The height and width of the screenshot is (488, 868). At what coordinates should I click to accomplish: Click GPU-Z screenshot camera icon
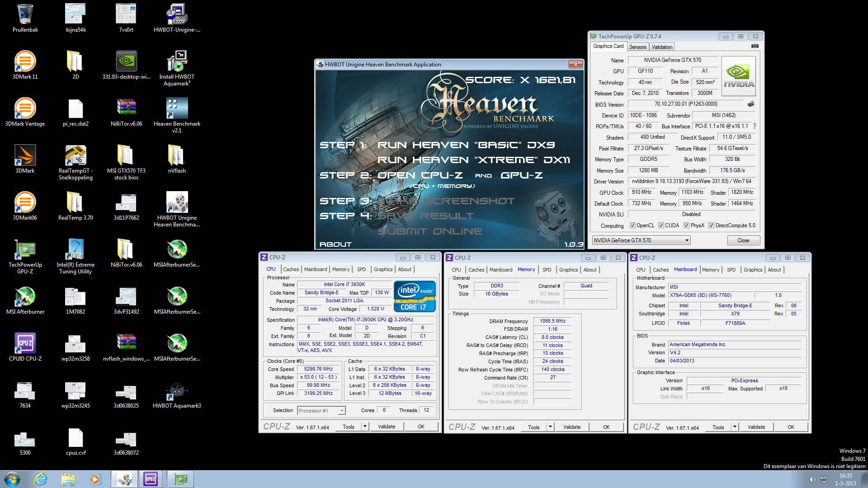point(755,46)
